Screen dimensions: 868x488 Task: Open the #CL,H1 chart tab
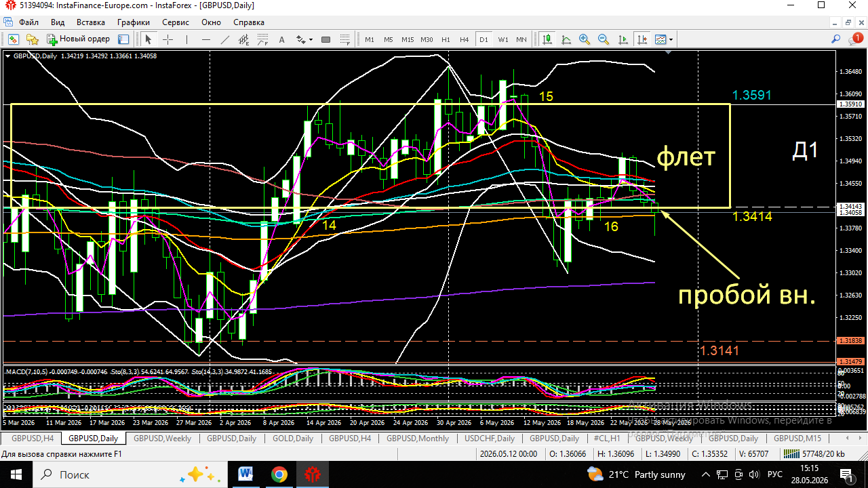click(x=607, y=439)
